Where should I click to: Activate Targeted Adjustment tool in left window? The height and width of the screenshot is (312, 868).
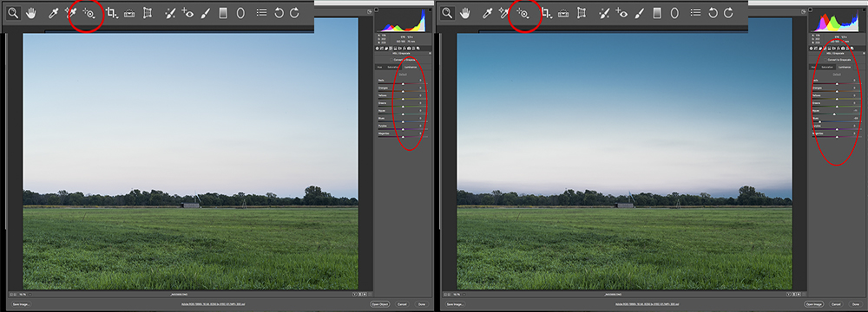click(89, 13)
